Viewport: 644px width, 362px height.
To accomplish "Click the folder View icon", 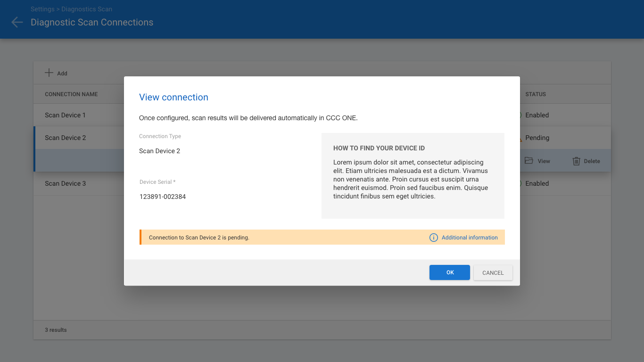I will point(529,161).
